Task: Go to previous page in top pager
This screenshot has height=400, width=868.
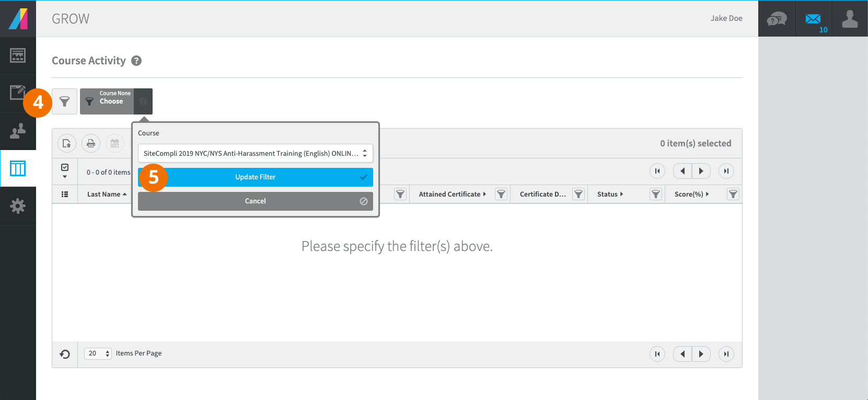Action: coord(682,171)
